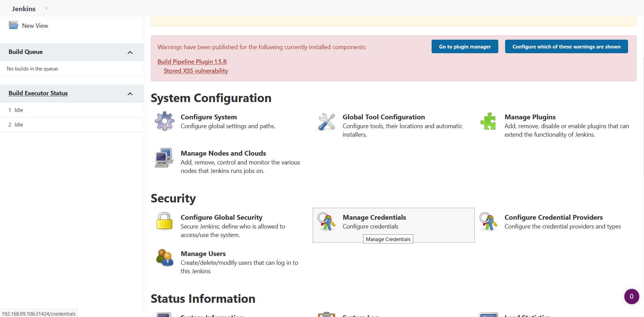Click Configure which of these warnings are shown

click(x=566, y=46)
